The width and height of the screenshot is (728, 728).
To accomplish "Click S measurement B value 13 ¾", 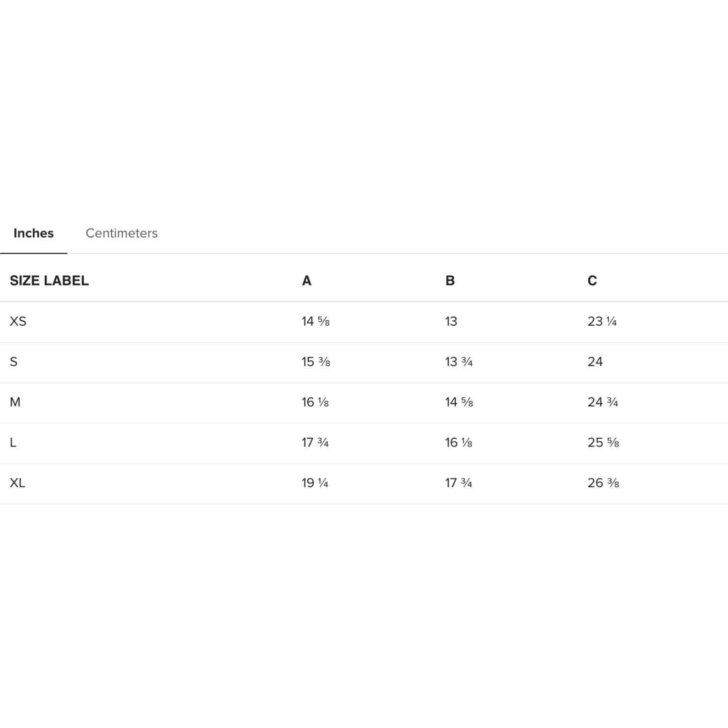I will pyautogui.click(x=459, y=362).
